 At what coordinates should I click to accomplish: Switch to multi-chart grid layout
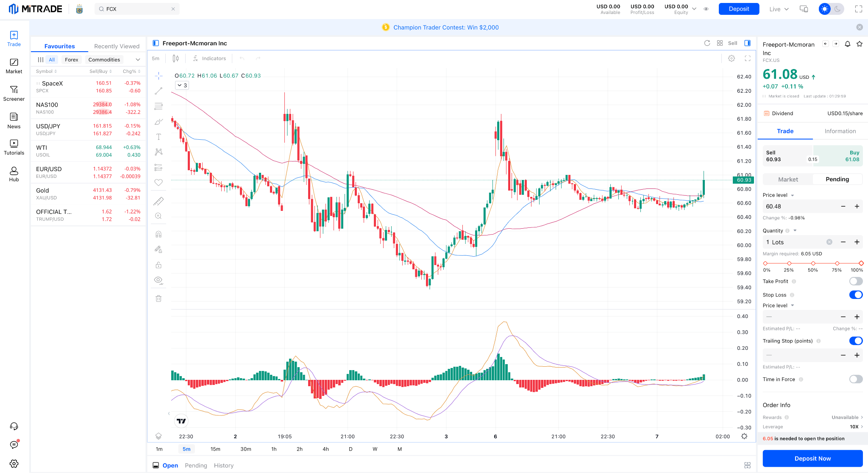pos(720,43)
